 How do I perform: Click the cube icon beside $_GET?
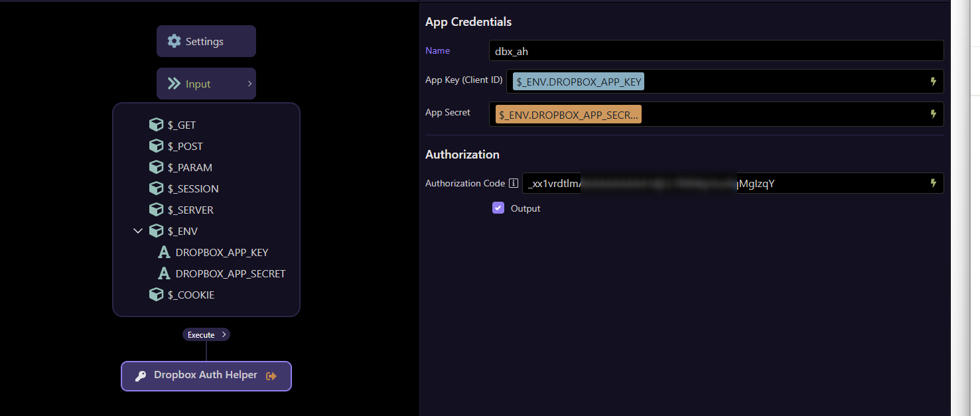(156, 124)
